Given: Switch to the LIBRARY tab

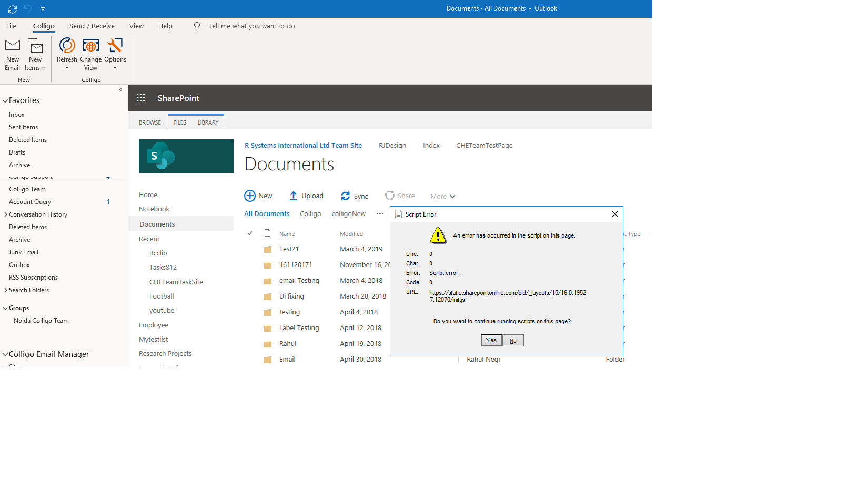Looking at the screenshot, I should tap(208, 122).
